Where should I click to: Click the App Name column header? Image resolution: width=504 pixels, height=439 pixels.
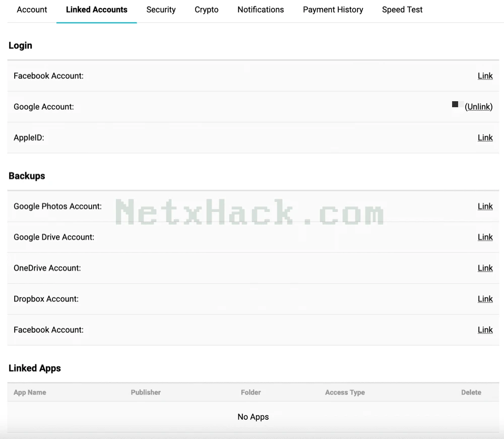tap(30, 392)
